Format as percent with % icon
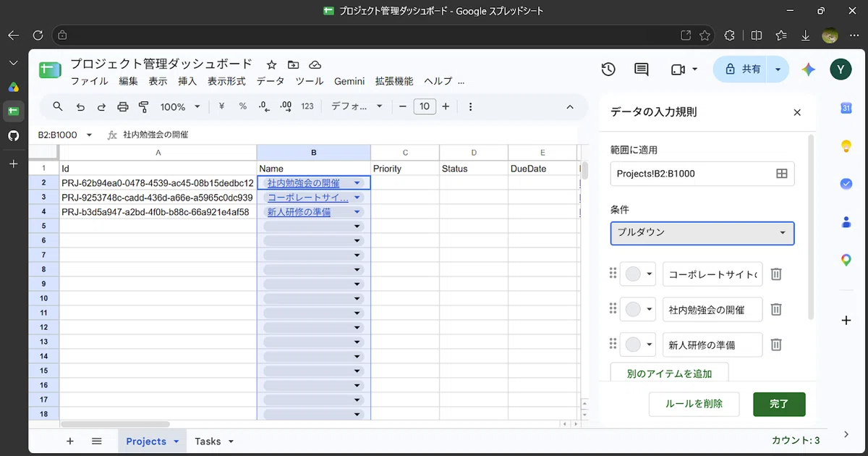 tap(242, 106)
